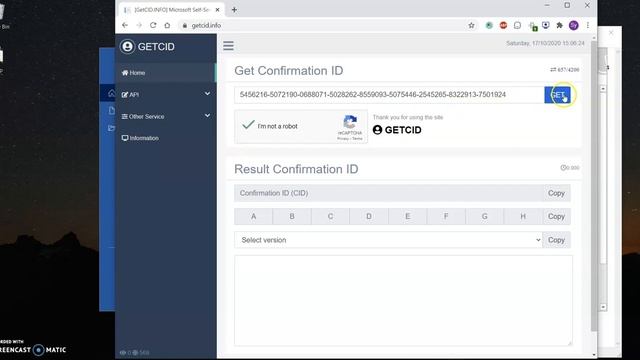Open the Chrome three-dot menu
Screen dimensions: 640x360
pos(588,25)
